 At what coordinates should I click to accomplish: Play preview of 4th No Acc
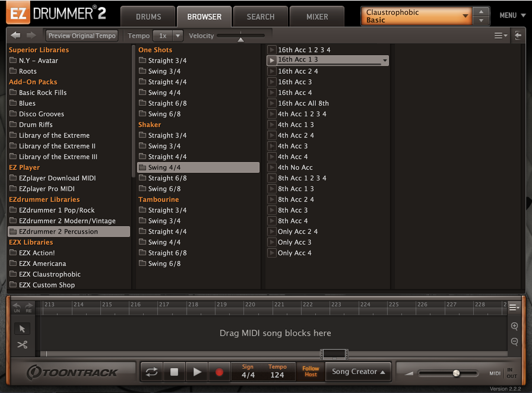tap(272, 167)
